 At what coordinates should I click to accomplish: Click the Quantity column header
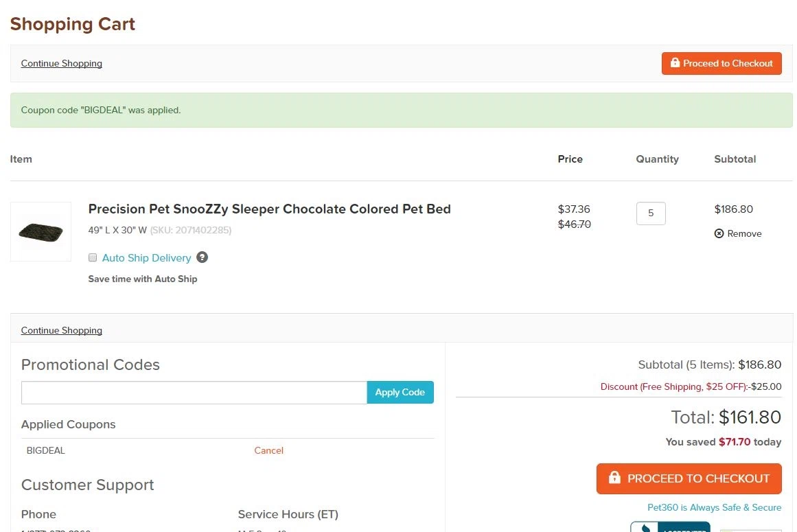pos(657,159)
